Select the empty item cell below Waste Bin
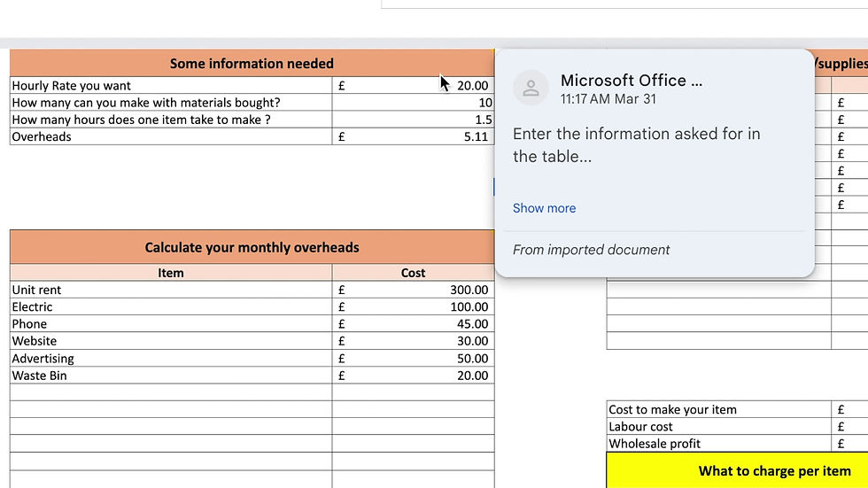Viewport: 868px width, 488px height. [171, 392]
